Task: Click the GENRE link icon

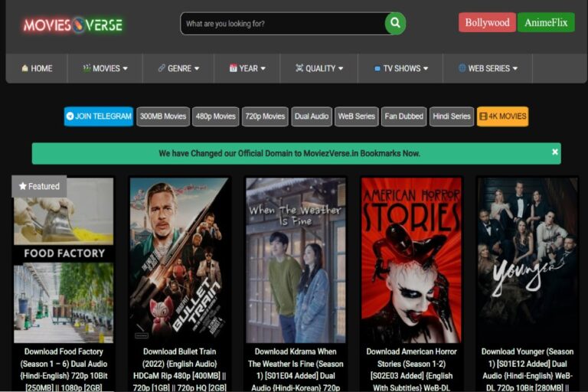Action: click(162, 68)
